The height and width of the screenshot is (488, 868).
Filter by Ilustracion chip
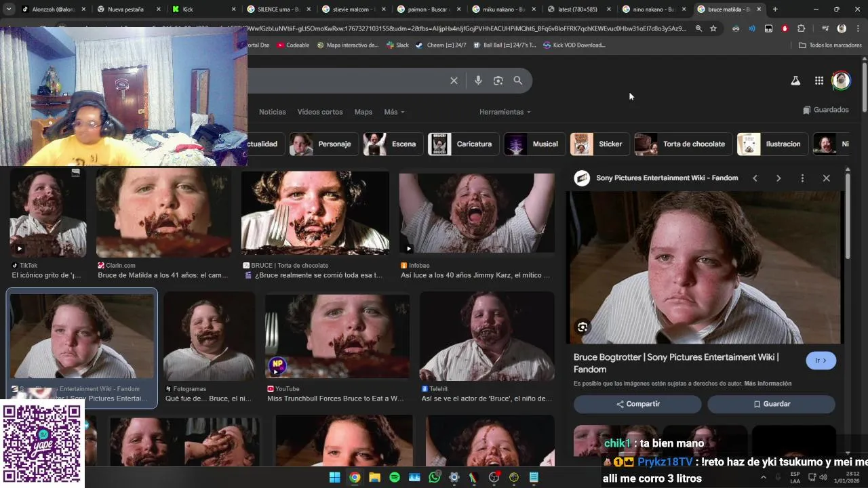772,144
